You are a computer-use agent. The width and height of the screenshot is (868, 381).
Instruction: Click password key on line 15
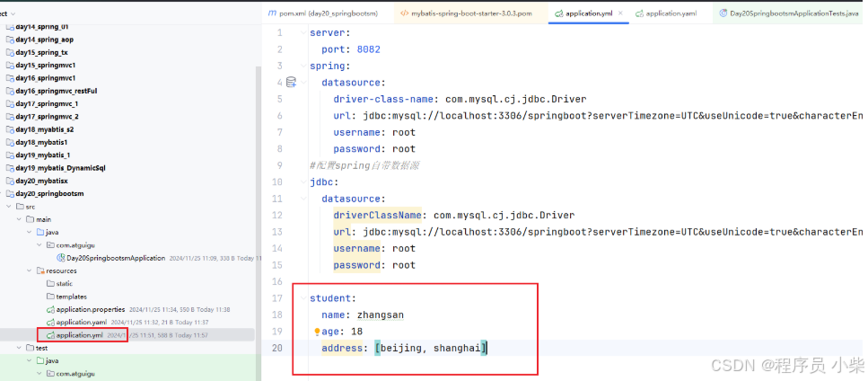coord(356,265)
